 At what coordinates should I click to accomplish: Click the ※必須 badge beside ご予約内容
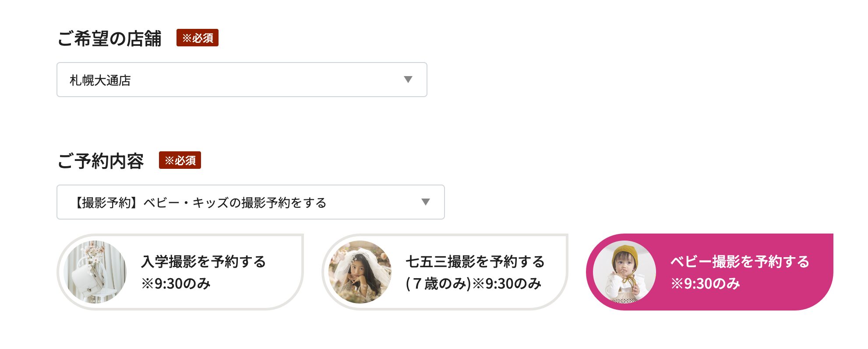pyautogui.click(x=180, y=161)
